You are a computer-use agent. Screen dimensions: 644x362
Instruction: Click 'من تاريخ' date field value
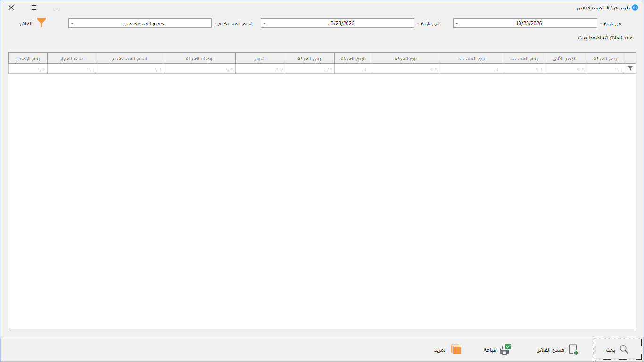click(529, 23)
